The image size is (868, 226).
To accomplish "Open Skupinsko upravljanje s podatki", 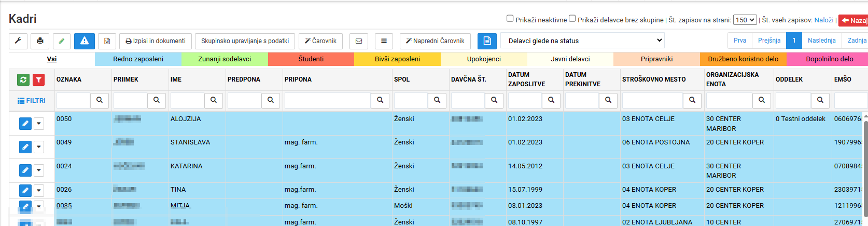I will [245, 41].
